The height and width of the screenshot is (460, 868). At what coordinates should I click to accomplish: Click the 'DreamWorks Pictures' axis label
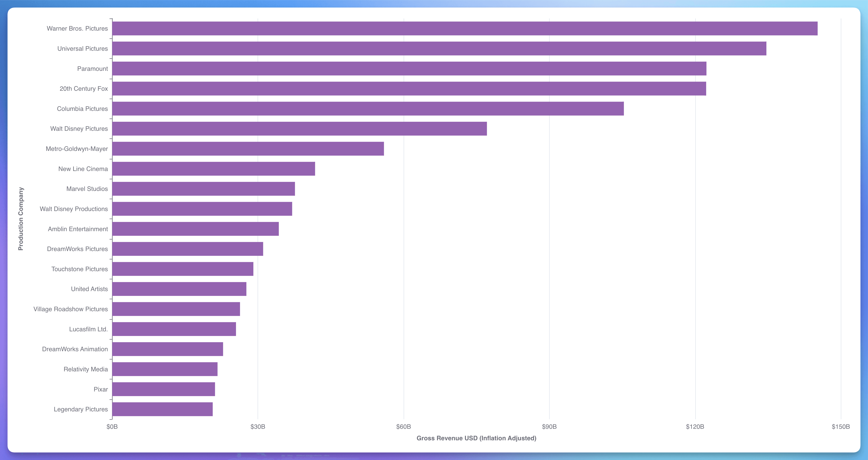[77, 249]
